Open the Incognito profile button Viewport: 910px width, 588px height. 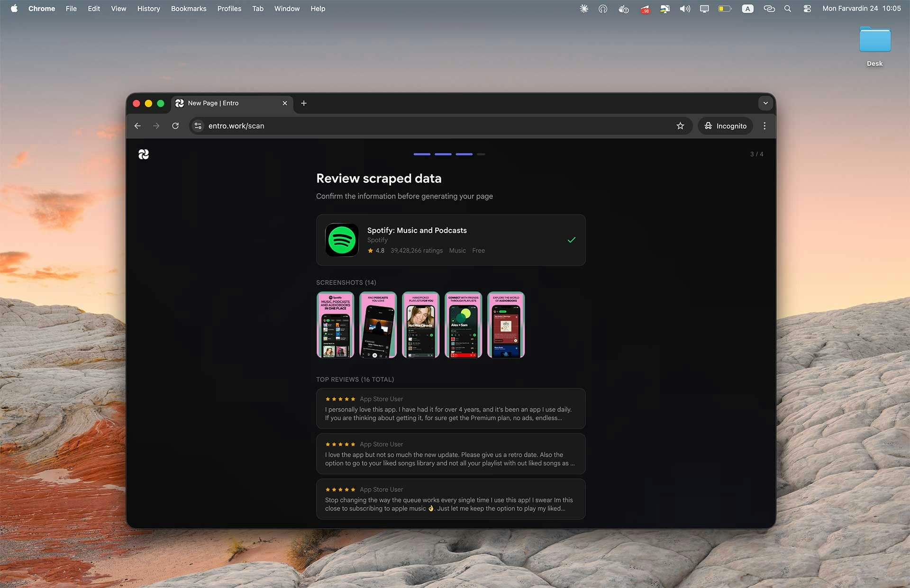coord(725,126)
